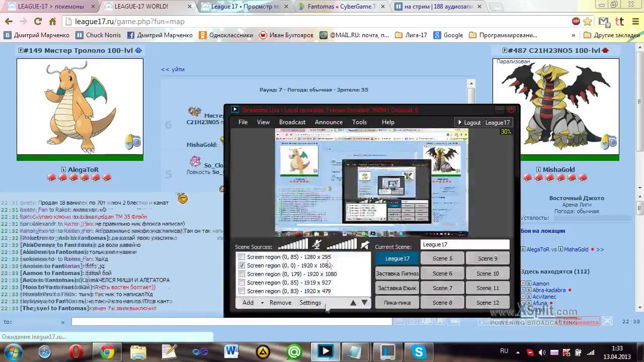Move the selected source down in XSplit

tap(364, 303)
